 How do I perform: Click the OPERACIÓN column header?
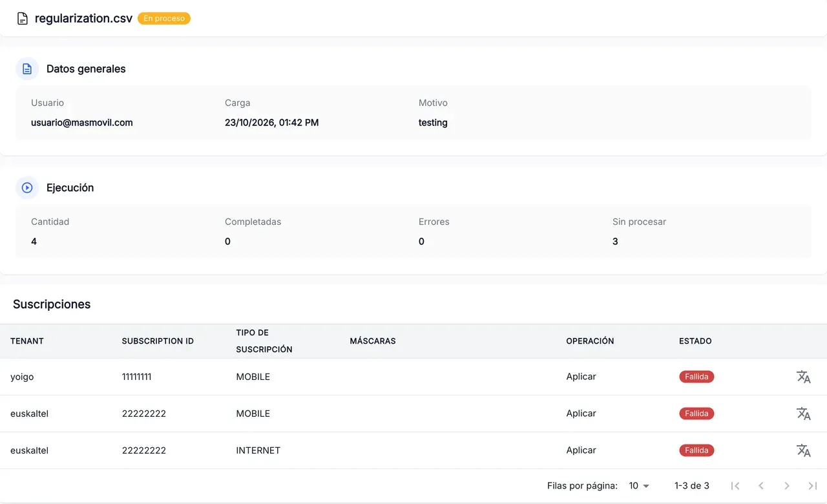[590, 341]
